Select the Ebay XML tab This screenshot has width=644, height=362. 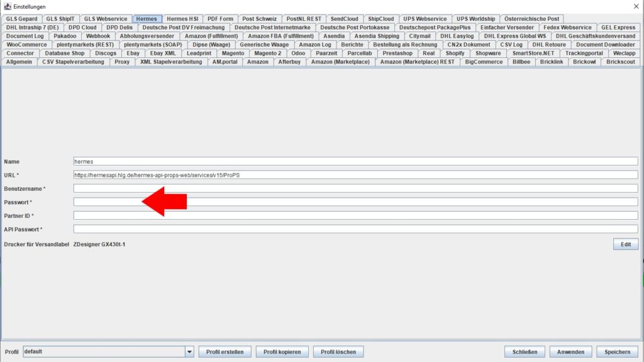point(163,54)
